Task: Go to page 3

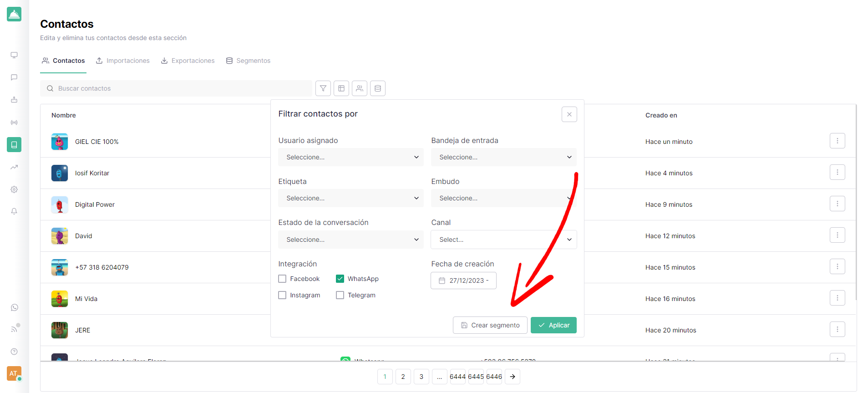Action: 421,377
